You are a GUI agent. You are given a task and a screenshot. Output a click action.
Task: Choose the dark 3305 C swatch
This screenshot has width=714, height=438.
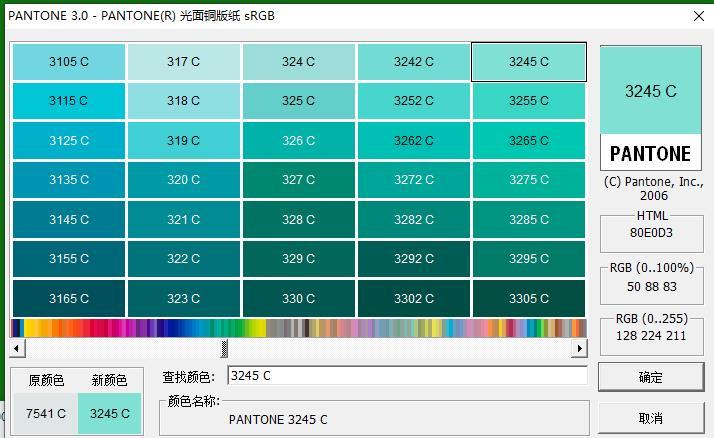pyautogui.click(x=529, y=299)
